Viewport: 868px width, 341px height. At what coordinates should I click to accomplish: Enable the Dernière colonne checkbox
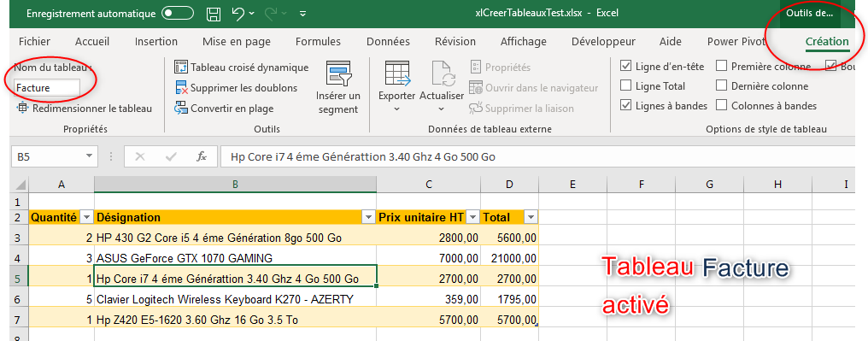point(721,85)
